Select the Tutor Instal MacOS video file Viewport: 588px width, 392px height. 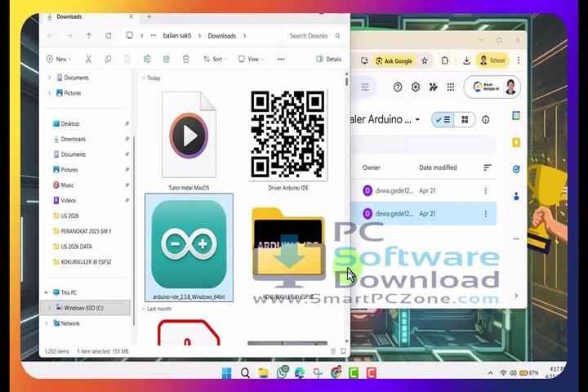189,140
